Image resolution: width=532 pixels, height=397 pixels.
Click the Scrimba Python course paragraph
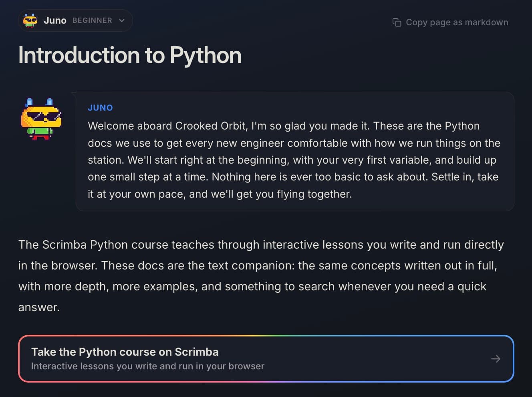(261, 276)
